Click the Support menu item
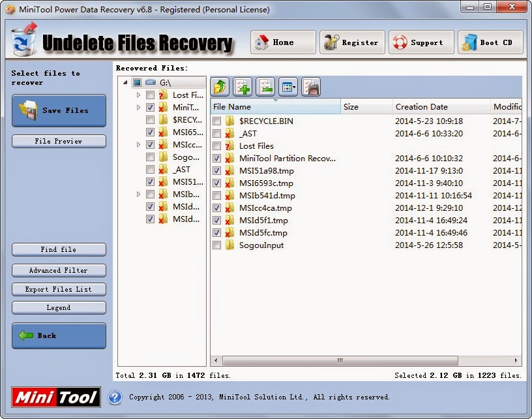The height and width of the screenshot is (419, 532). [x=421, y=42]
